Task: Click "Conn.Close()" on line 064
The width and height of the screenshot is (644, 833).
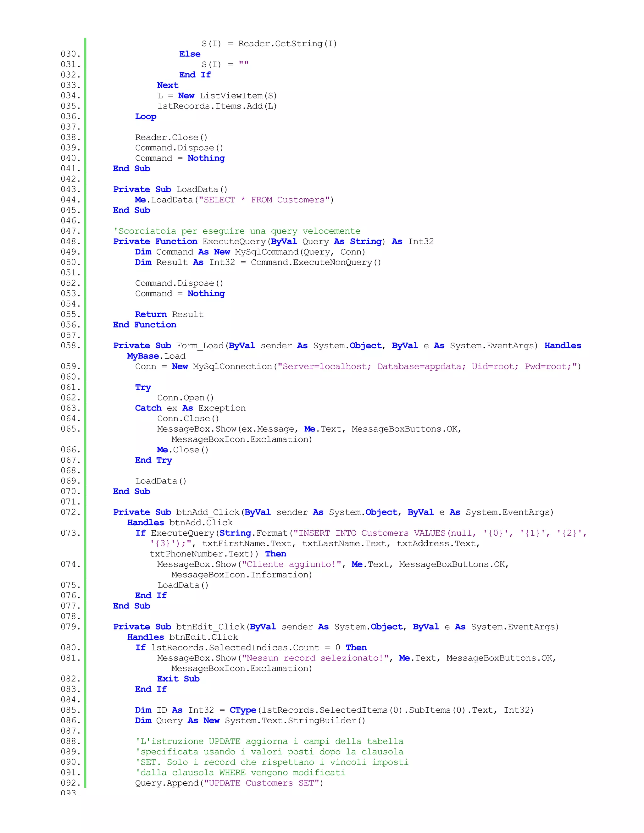Action: pos(188,418)
